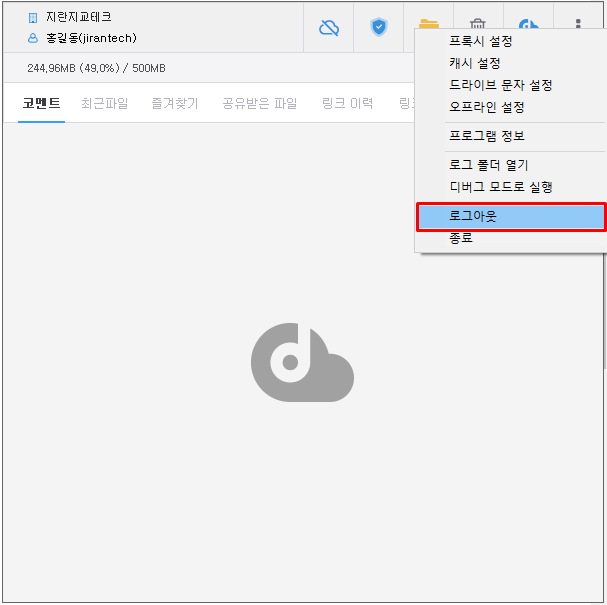Select 종료 to exit the program
The width and height of the screenshot is (607, 605).
pyautogui.click(x=461, y=238)
